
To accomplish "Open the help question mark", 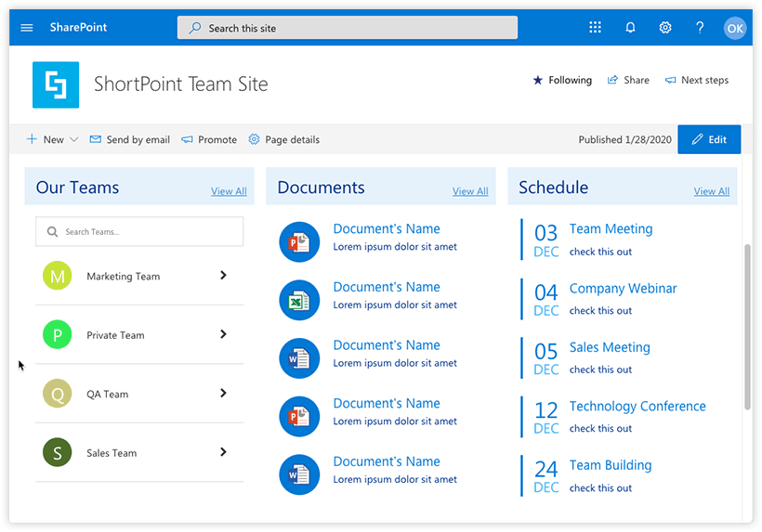I will click(x=700, y=27).
